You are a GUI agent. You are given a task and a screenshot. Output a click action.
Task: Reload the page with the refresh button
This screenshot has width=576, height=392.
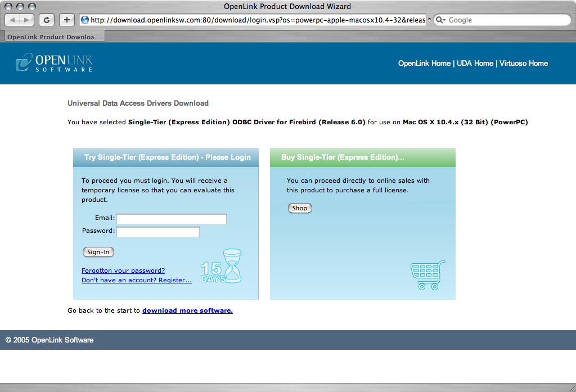point(47,20)
